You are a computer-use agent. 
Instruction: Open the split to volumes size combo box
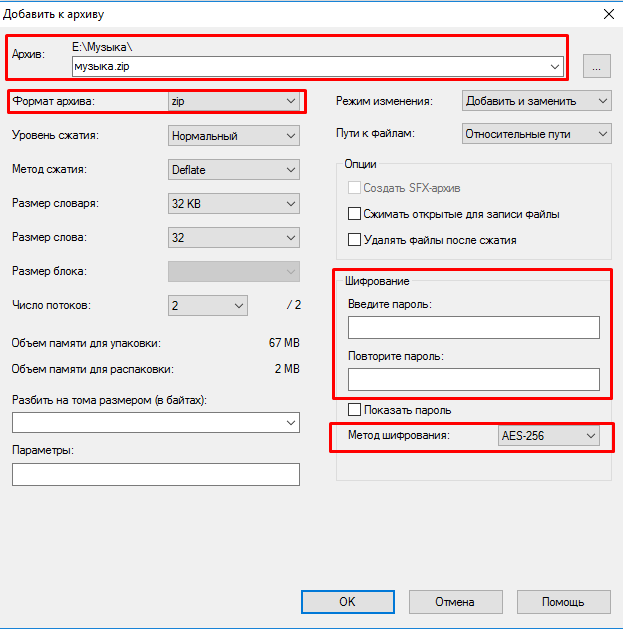pos(156,423)
